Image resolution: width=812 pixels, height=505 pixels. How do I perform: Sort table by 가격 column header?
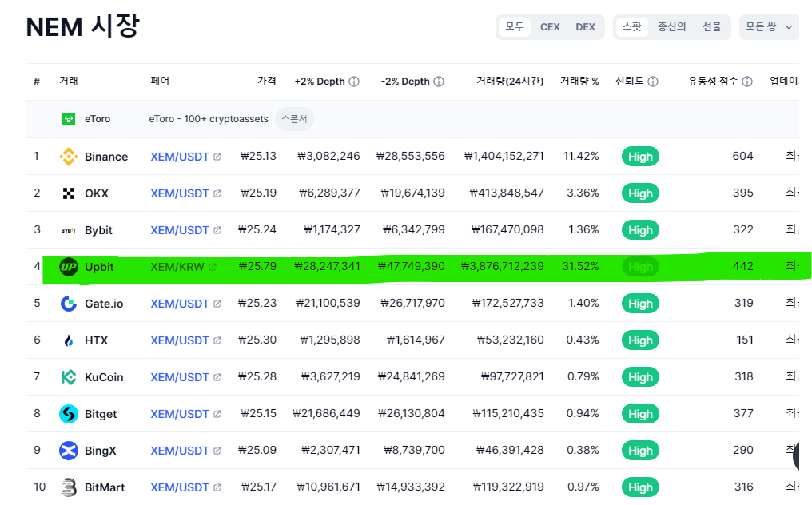(x=267, y=81)
